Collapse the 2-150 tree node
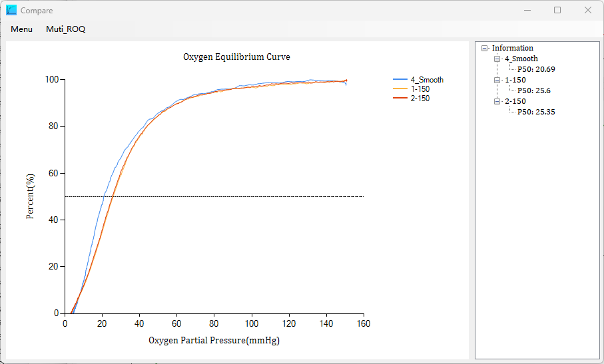This screenshot has height=364, width=604. pyautogui.click(x=497, y=101)
